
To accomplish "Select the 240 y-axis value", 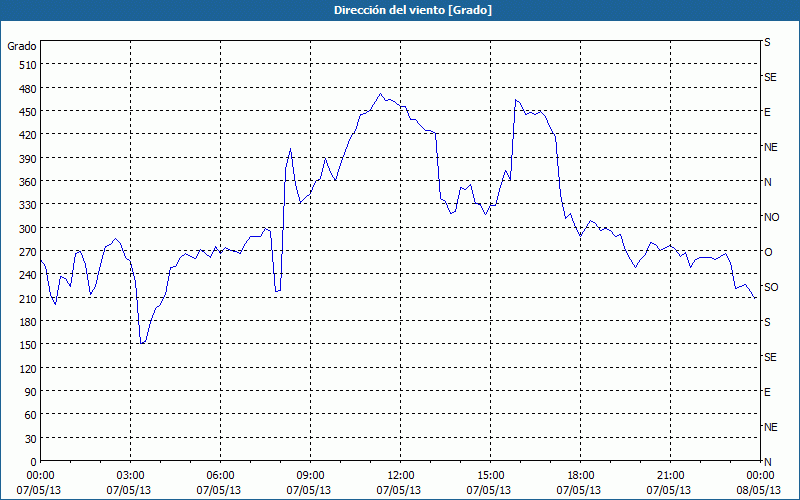I will point(29,275).
